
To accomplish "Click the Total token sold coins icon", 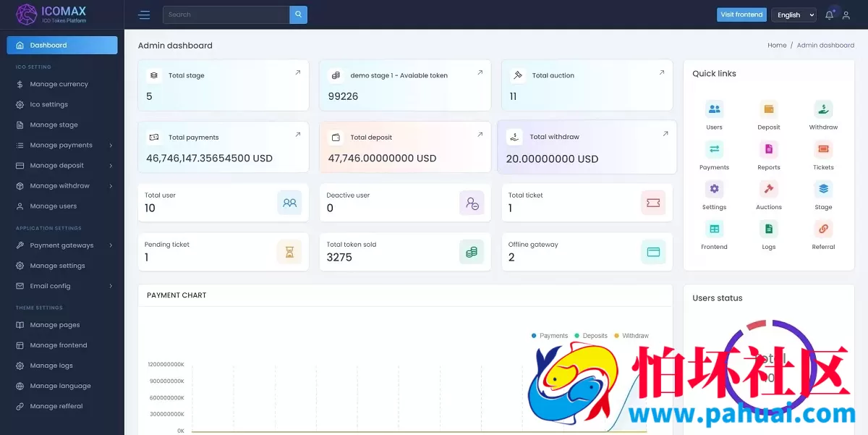I will point(472,252).
